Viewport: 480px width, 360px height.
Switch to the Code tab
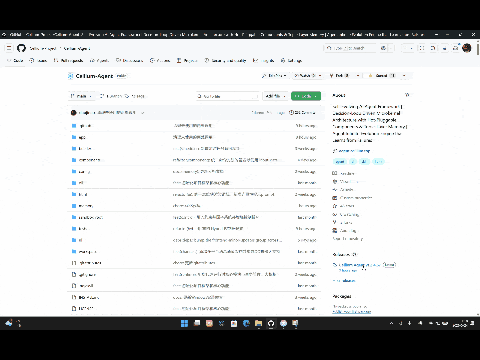(x=15, y=61)
